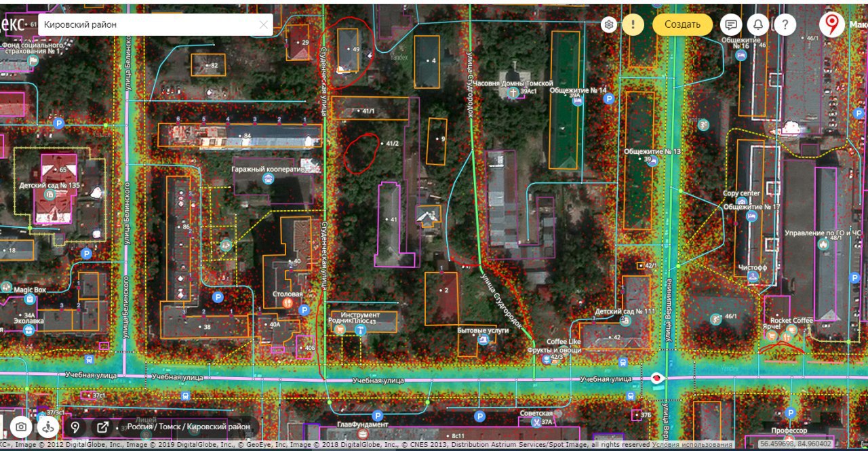868x451 pixels.
Task: Open the help question mark button
Action: coord(785,24)
